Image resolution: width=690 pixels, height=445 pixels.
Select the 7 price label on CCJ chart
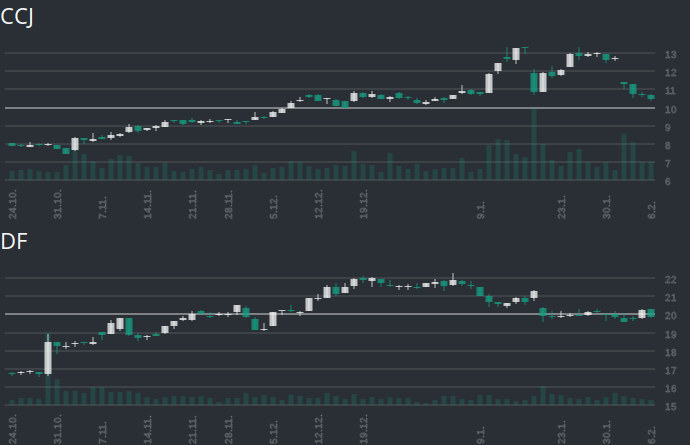(x=668, y=164)
